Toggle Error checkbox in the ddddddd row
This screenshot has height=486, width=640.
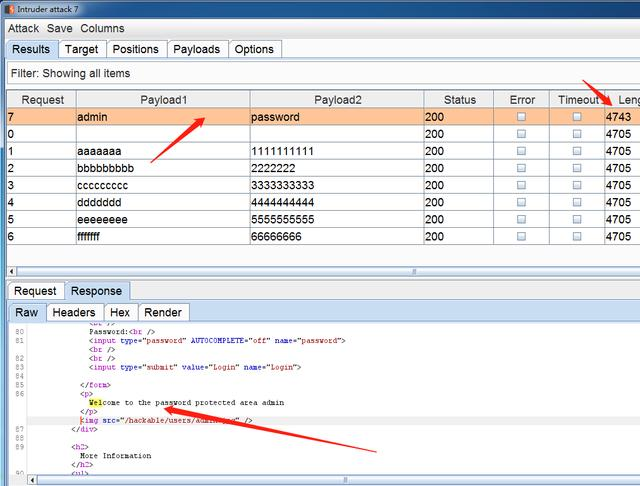[522, 202]
